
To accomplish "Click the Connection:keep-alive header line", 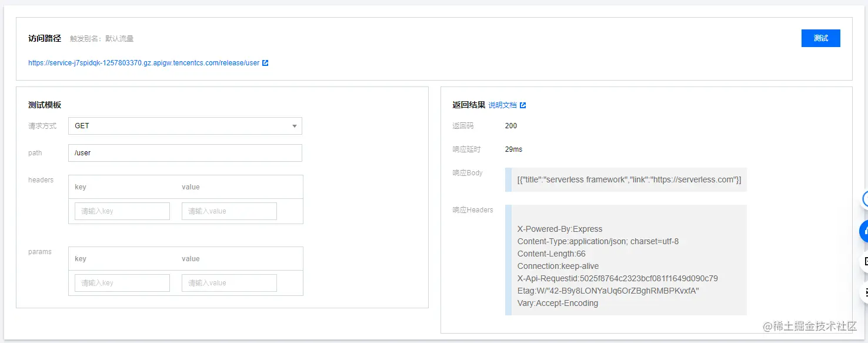I will (558, 267).
